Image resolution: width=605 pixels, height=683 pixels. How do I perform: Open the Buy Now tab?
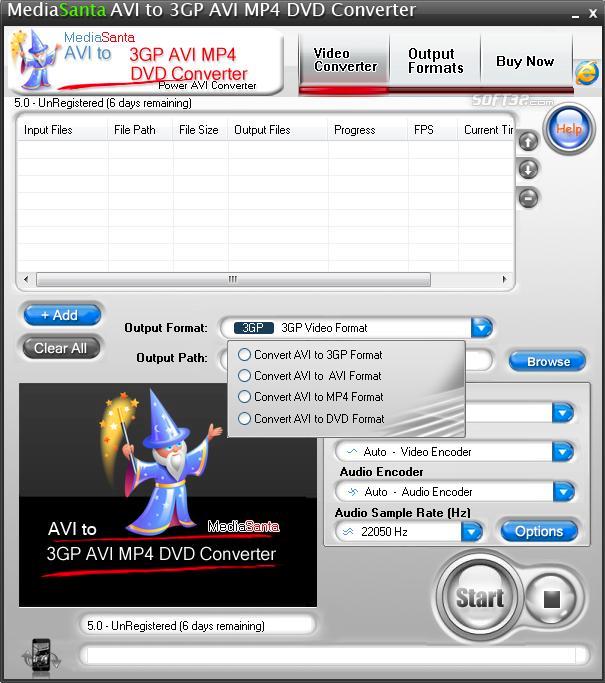[525, 61]
